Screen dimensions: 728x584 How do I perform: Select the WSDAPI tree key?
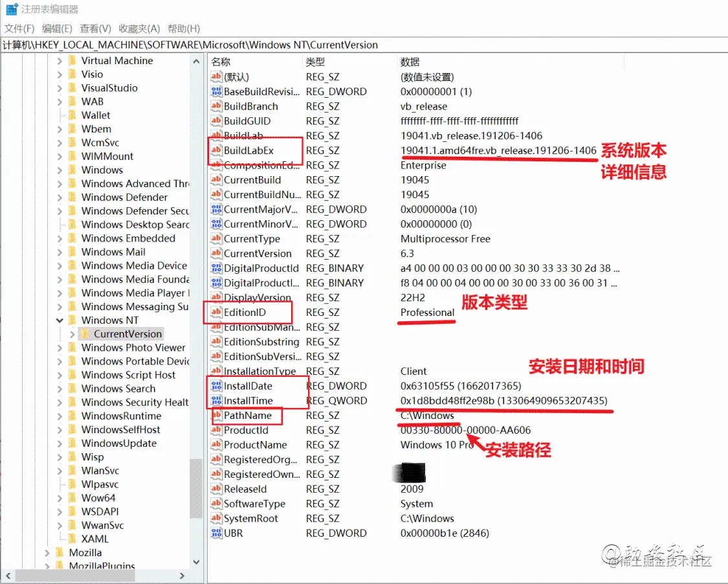100,511
